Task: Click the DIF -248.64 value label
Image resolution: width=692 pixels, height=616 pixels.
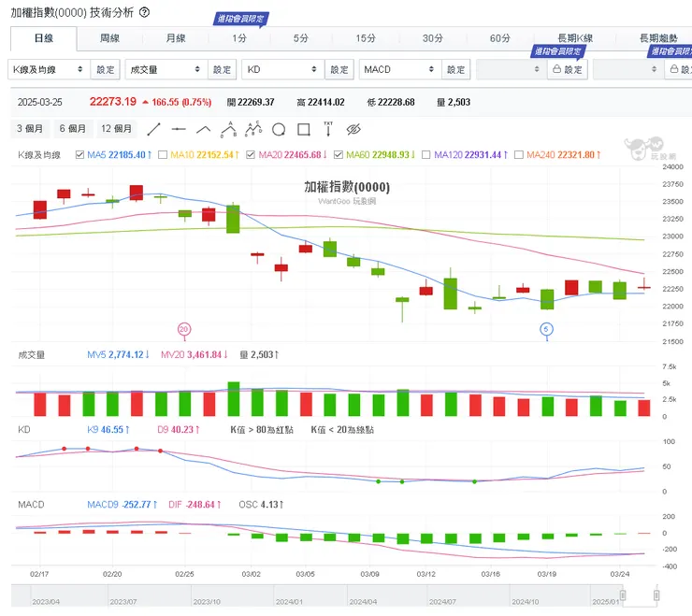Action: click(195, 505)
